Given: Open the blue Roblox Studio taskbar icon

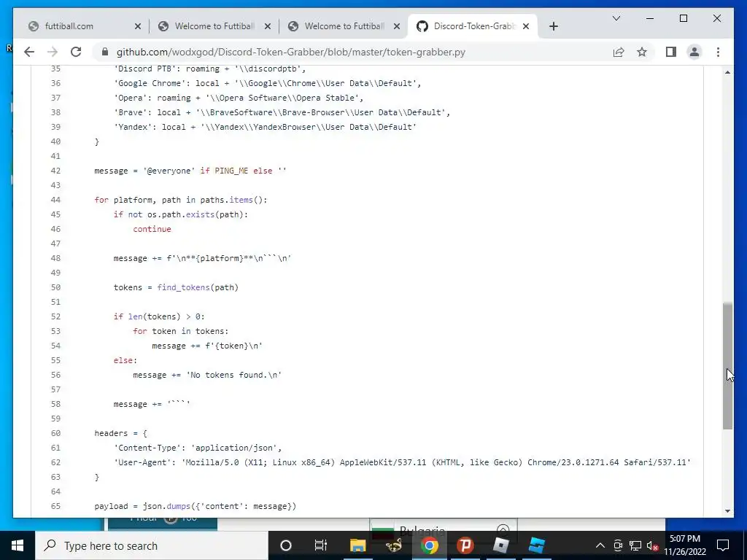Looking at the screenshot, I should click(536, 545).
